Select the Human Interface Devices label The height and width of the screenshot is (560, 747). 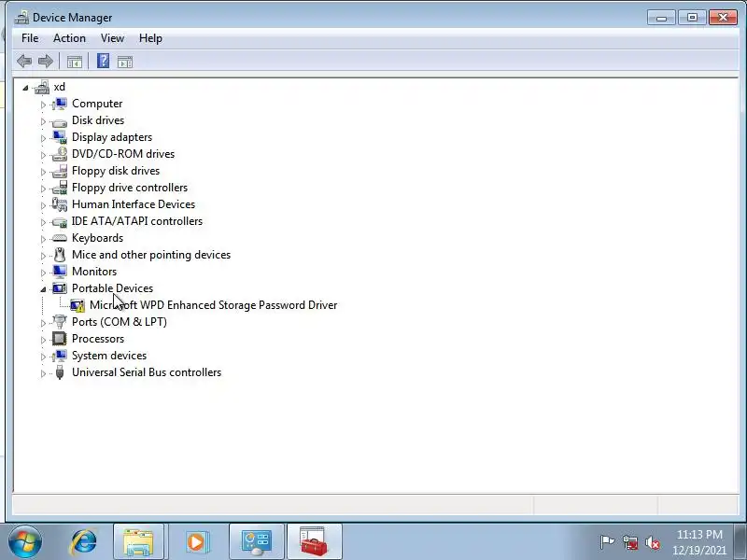(x=134, y=204)
